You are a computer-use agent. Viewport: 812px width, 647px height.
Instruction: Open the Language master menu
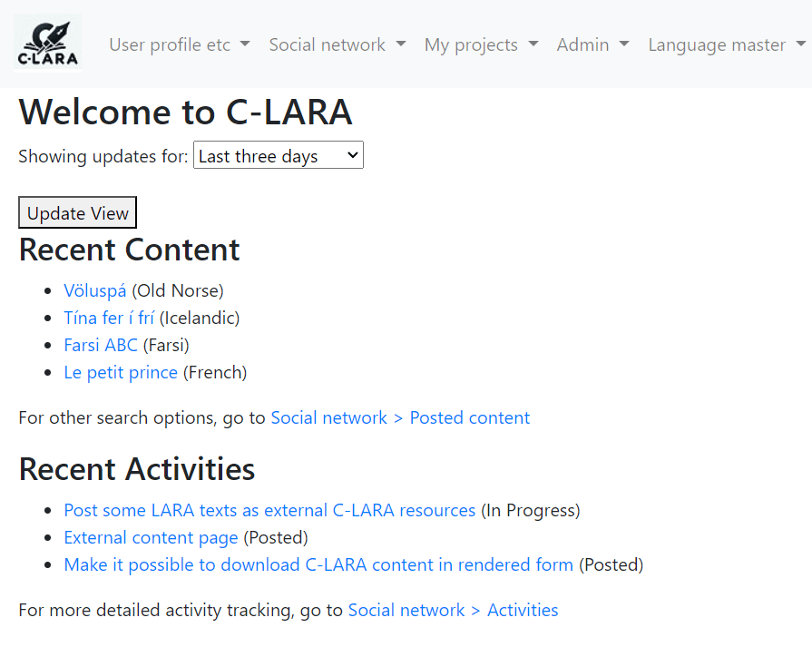(727, 44)
